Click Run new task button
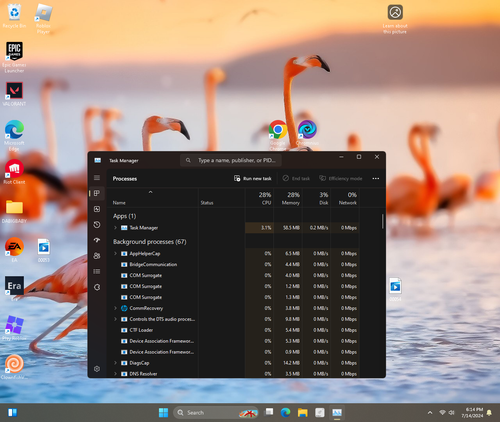The height and width of the screenshot is (422, 500). (253, 178)
